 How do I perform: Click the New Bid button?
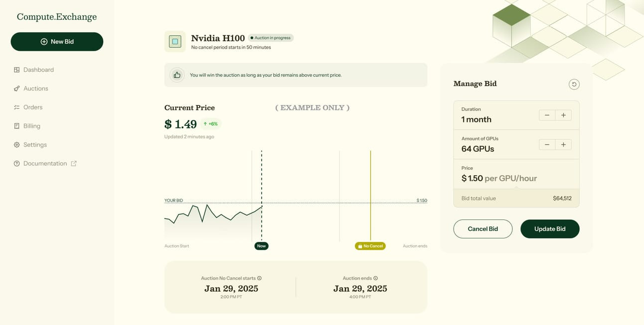click(57, 42)
